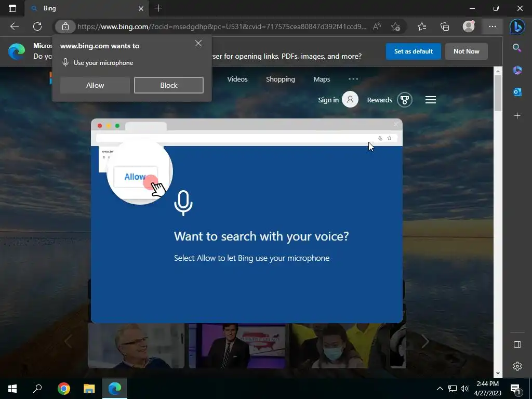Open the Windows Start menu
This screenshot has width=532, height=399.
click(12, 389)
